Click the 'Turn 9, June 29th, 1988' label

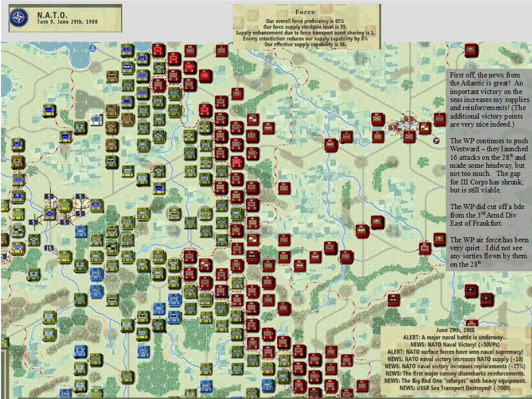[x=67, y=22]
